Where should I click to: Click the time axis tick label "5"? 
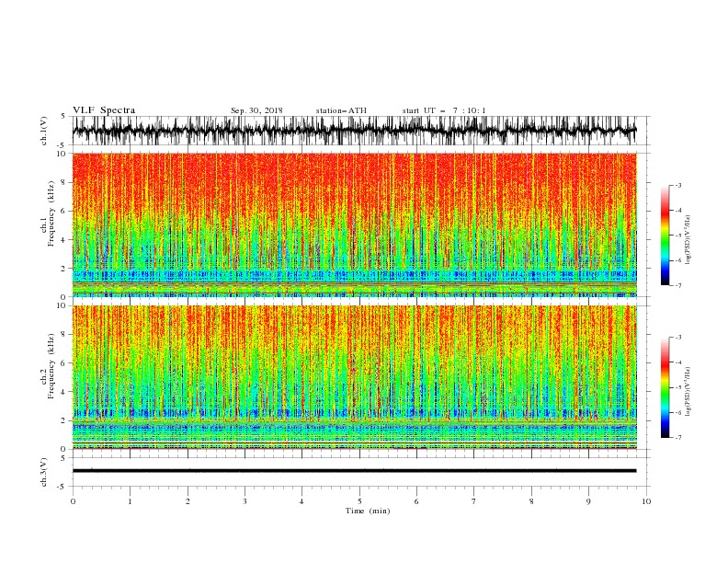pos(359,501)
